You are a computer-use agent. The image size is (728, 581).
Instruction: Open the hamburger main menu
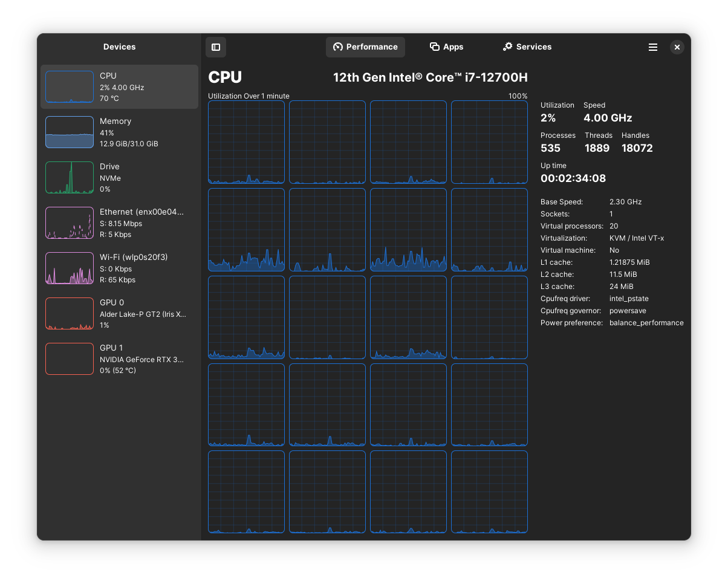(653, 47)
